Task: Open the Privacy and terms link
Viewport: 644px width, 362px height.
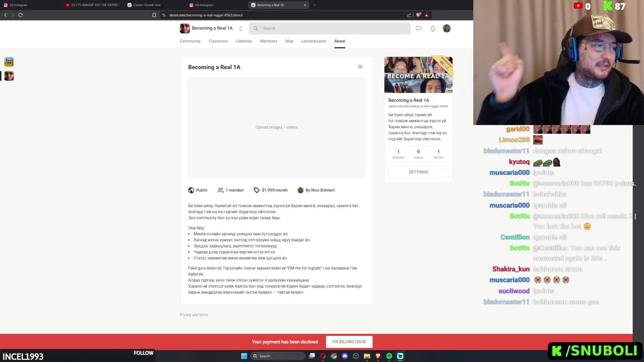Action: tap(194, 315)
